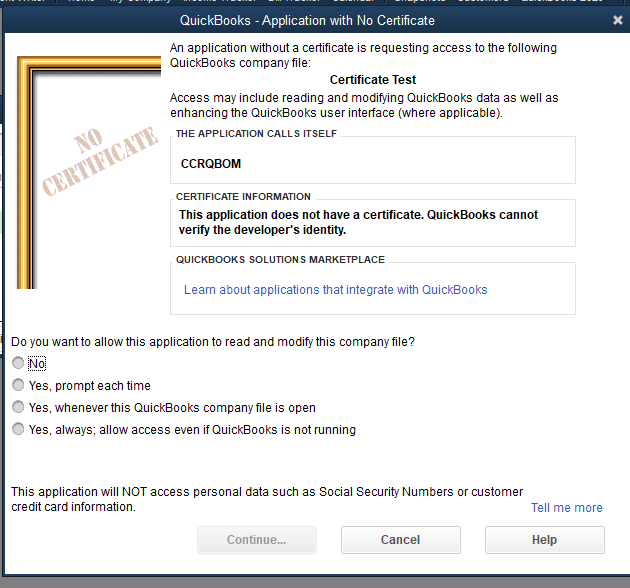Click the Do you want to allow question text
630x588 pixels.
pyautogui.click(x=213, y=342)
